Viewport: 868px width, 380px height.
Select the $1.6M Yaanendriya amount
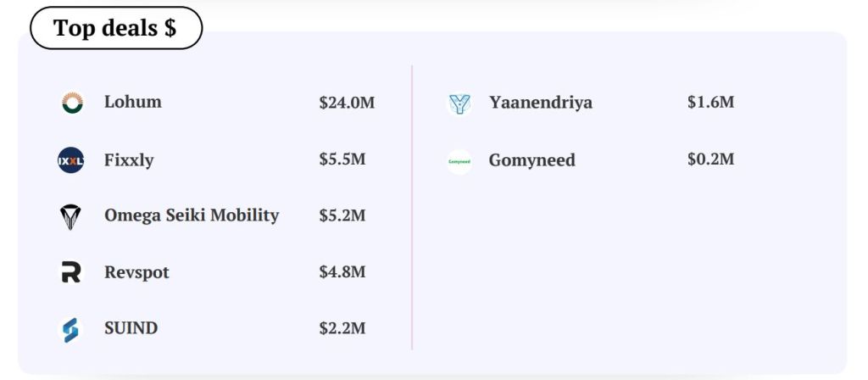pos(711,102)
